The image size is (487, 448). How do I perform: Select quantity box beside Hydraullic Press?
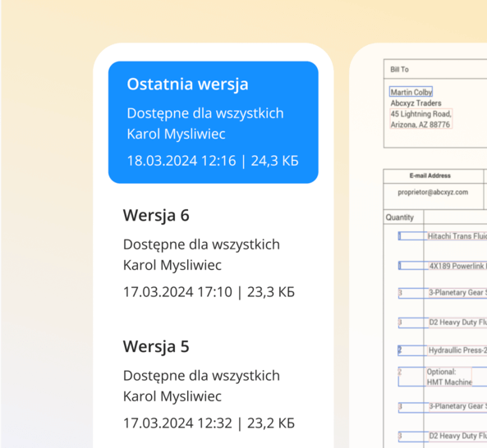(411, 350)
